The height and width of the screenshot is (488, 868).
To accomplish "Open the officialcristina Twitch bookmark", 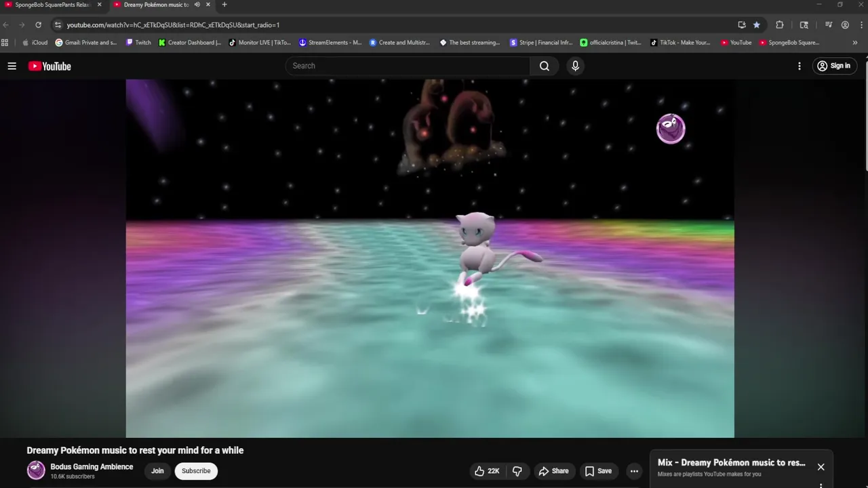I will pos(611,43).
